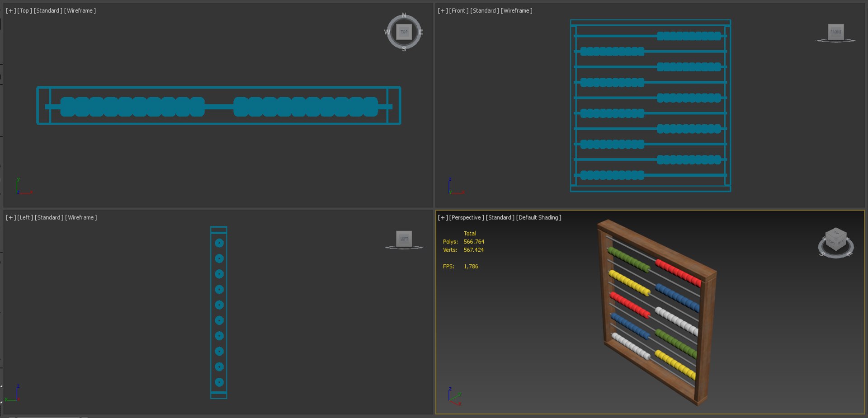
Task: Click the LEFT face of the Left viewport ViewCube
Action: [x=404, y=239]
